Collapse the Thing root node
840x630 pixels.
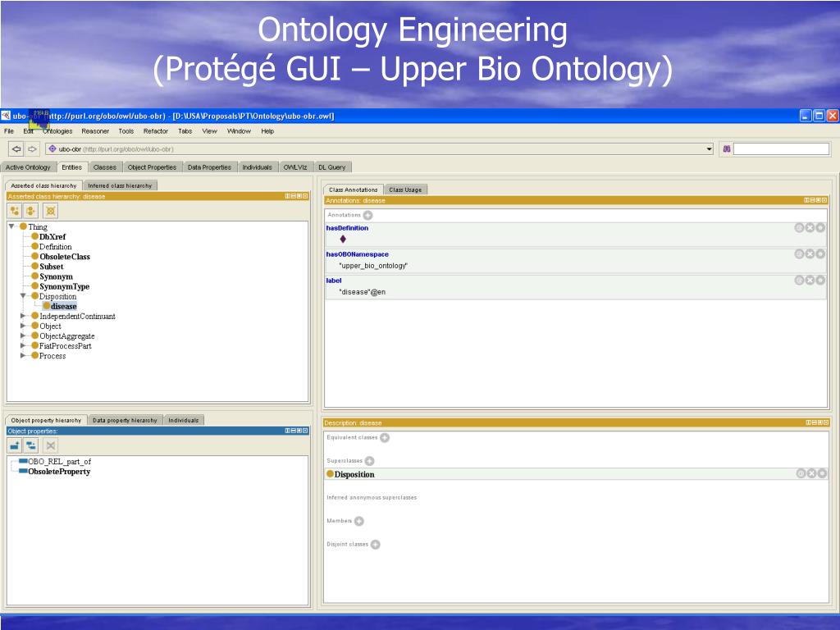(x=11, y=226)
